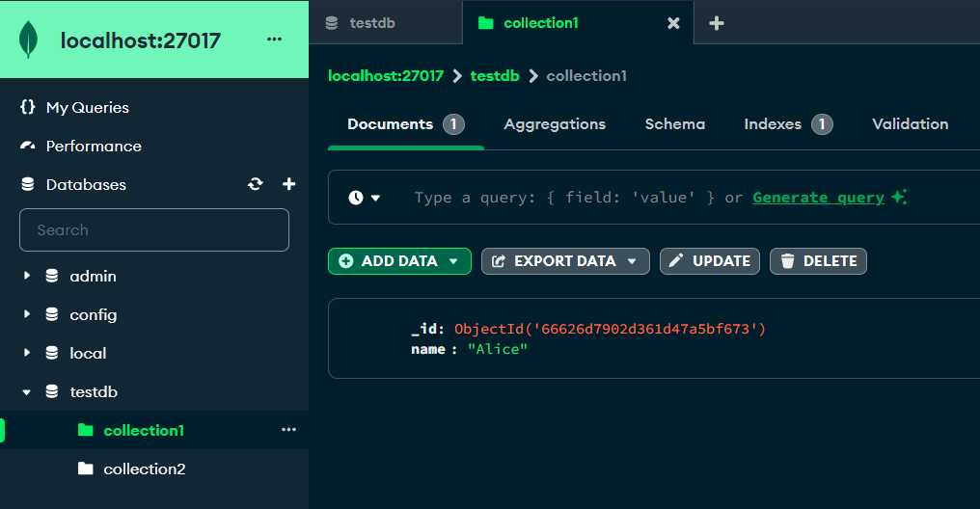Click the MongoDB leaf logo icon

(x=28, y=40)
